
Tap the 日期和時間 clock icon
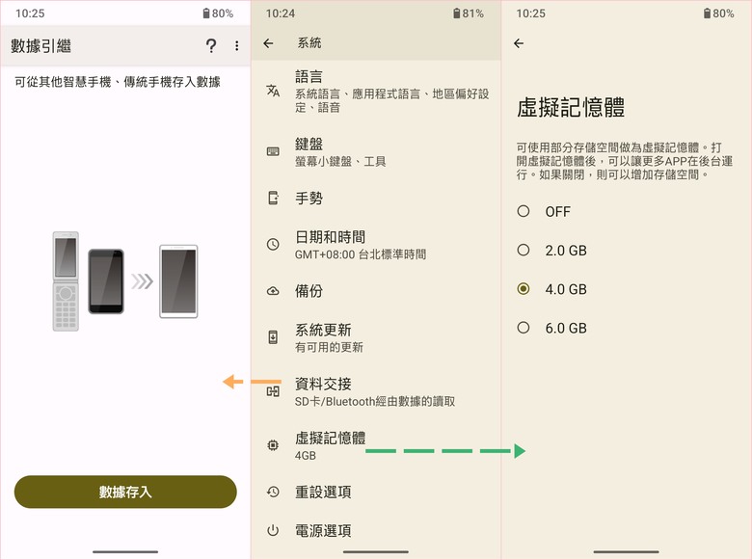pos(273,244)
